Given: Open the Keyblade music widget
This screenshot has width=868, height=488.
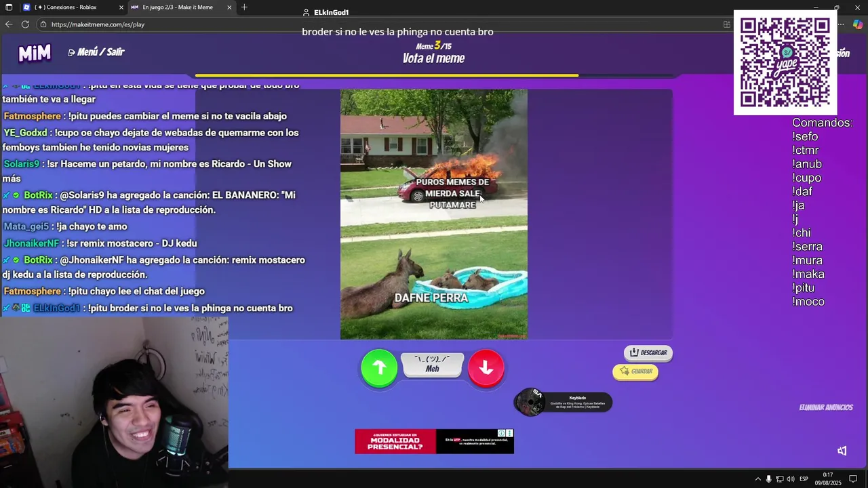Looking at the screenshot, I should (563, 402).
